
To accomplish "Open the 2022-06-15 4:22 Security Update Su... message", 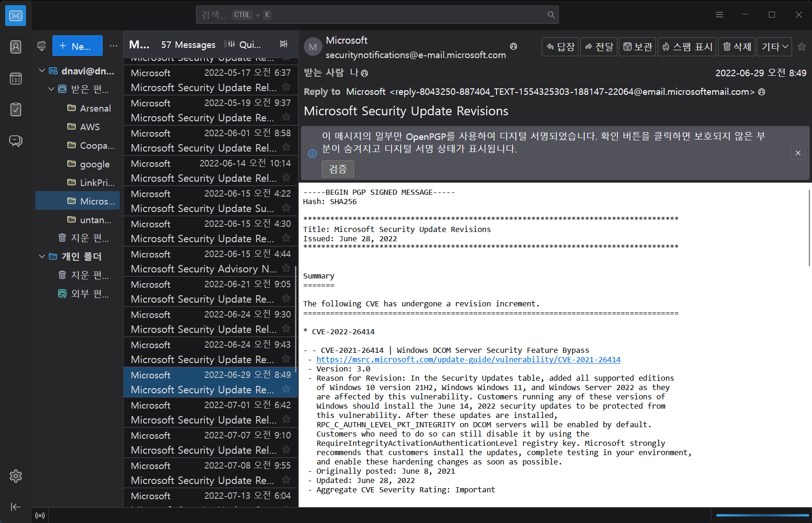I will 210,201.
